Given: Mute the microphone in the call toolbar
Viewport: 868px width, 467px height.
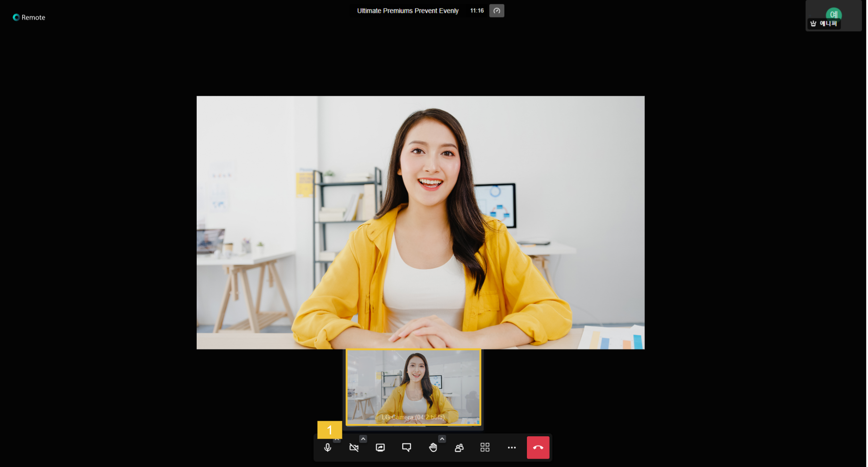Looking at the screenshot, I should point(328,448).
